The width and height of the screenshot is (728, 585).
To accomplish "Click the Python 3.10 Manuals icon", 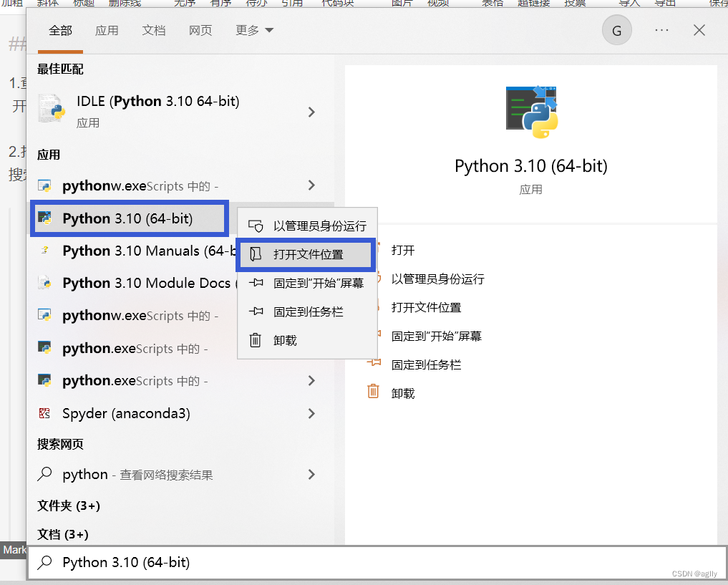I will 44,250.
